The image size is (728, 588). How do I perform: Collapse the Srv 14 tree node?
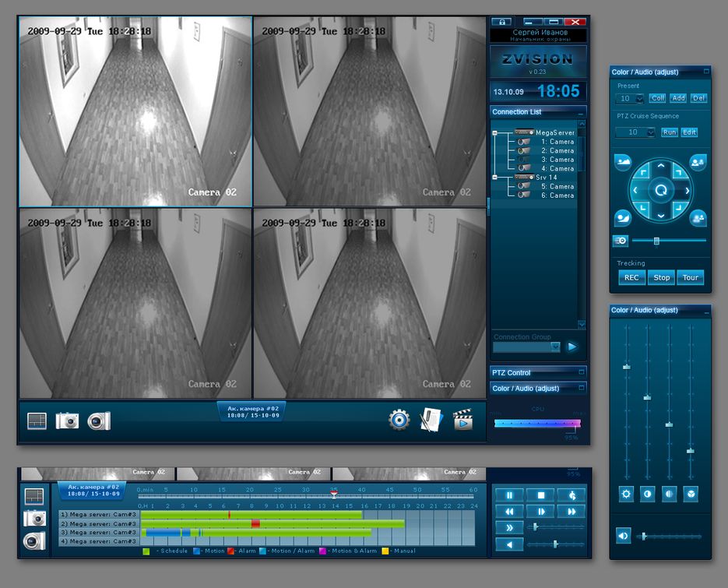(x=495, y=178)
